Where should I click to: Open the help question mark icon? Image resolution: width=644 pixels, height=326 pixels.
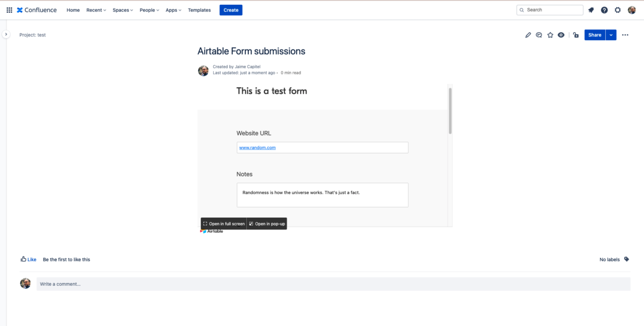point(604,10)
